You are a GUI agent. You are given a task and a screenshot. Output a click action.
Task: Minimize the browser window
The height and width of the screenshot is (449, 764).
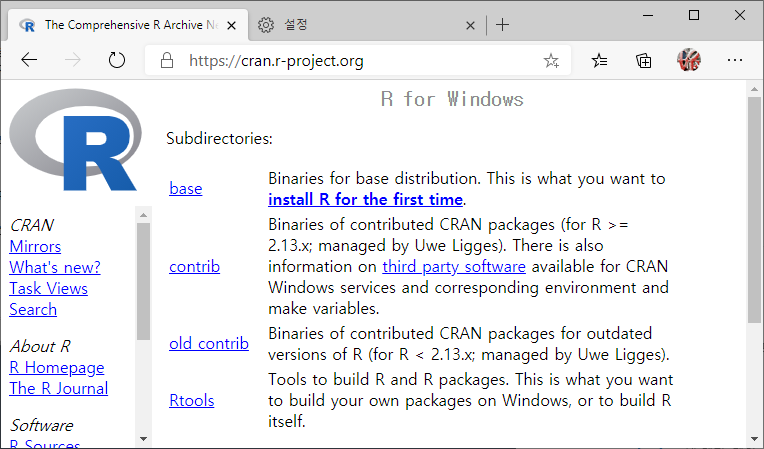[x=648, y=16]
